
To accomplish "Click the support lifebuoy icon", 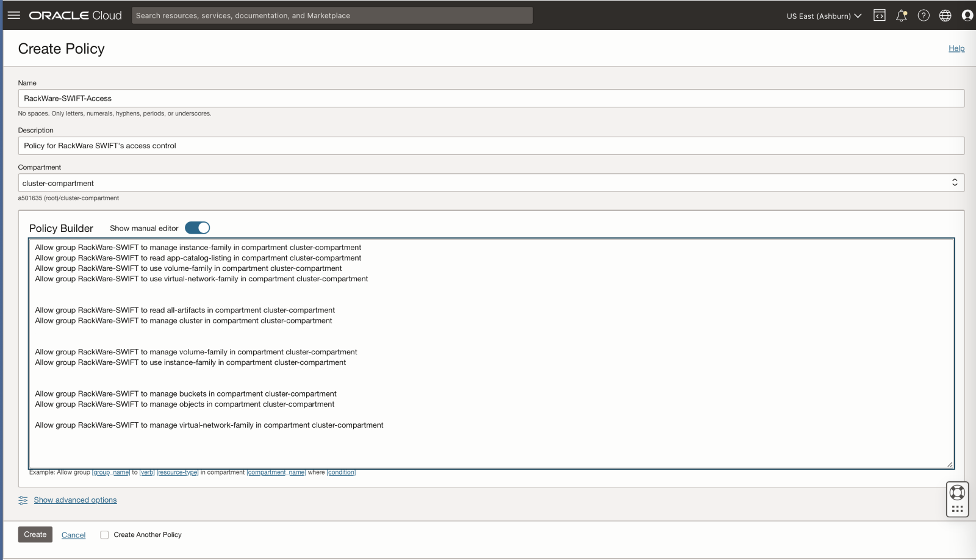I will (957, 492).
